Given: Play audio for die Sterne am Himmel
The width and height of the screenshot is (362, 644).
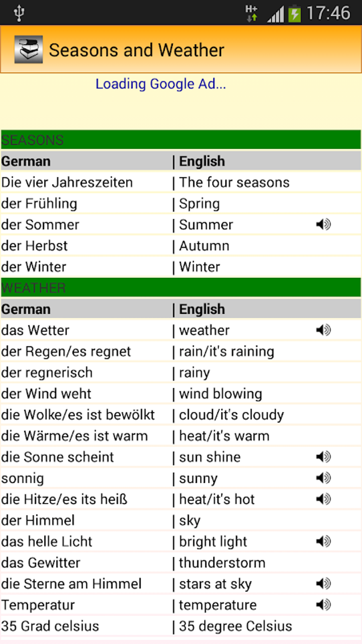Looking at the screenshot, I should (323, 583).
